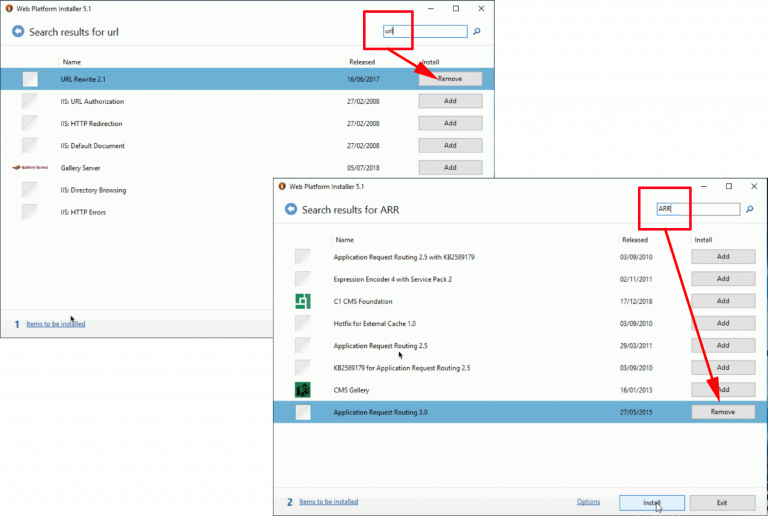
Task: Add Application Request Routing 2.5 with KB2589179
Action: 723,257
